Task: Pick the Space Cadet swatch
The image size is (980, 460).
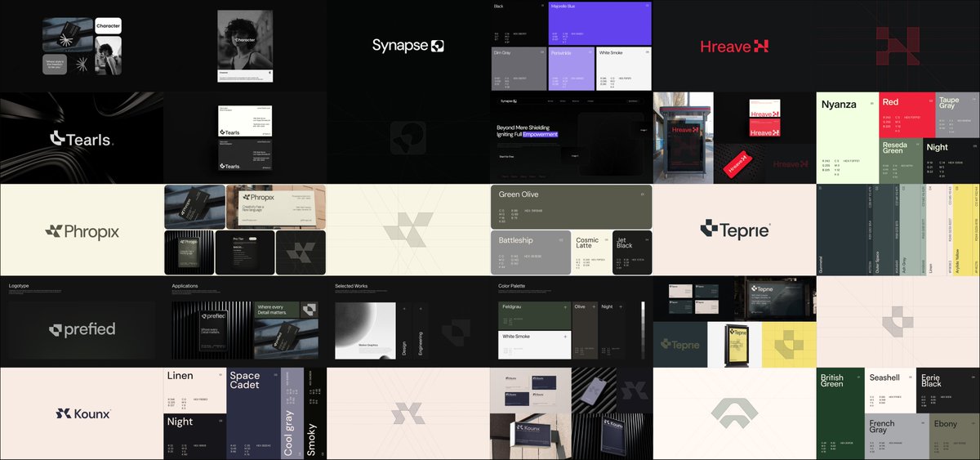Action: [253, 413]
